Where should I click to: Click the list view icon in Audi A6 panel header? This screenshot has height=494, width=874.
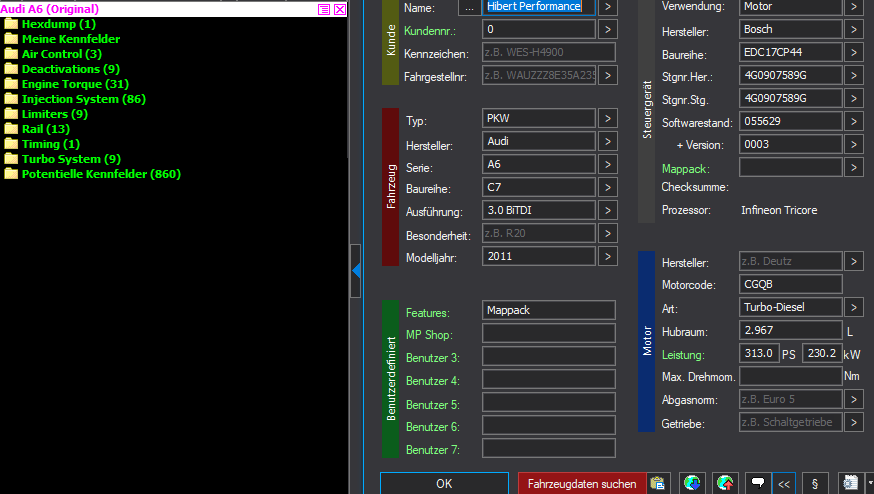[323, 9]
